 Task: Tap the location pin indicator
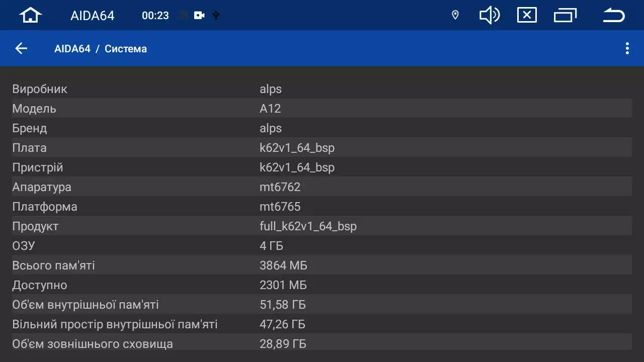tap(455, 16)
